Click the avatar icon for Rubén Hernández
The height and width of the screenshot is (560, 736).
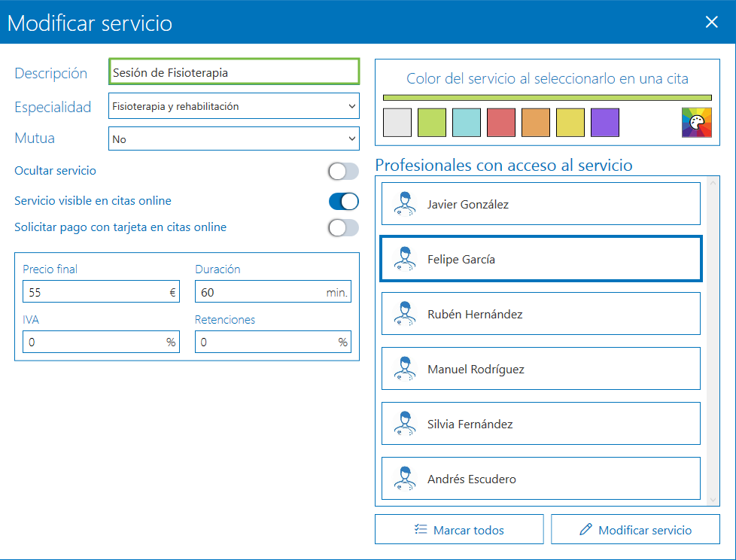point(405,313)
